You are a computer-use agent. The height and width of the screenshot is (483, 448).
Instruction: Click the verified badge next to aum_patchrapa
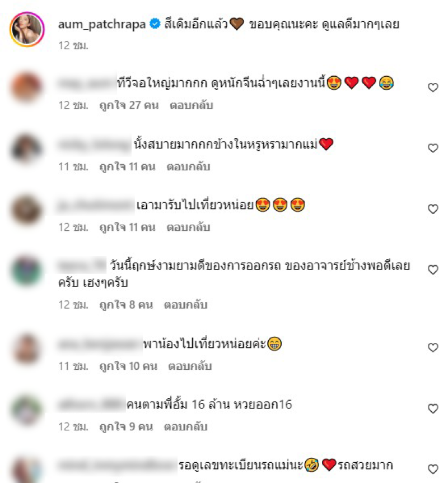click(155, 24)
